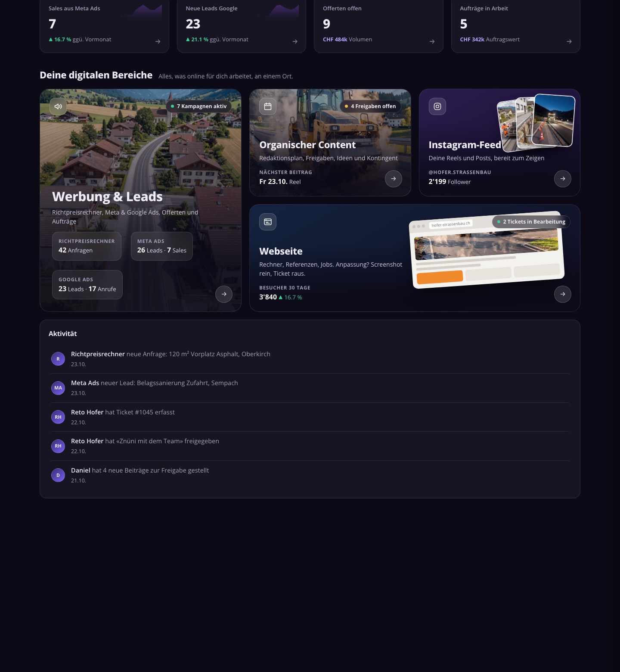The height and width of the screenshot is (672, 620).
Task: Click the arrow on Sales aus Meta Ads card
Action: pos(158,41)
